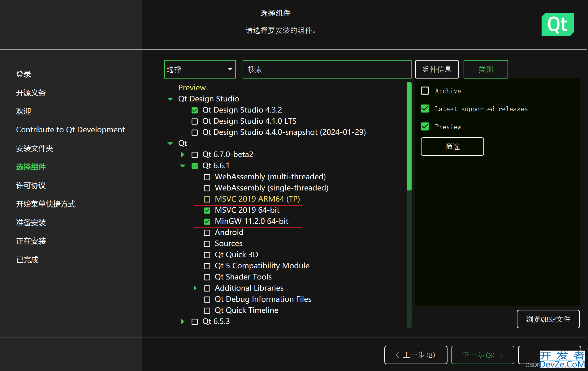Expand the Qt 6.7.0-beta2 node
This screenshot has height=371, width=588.
183,155
